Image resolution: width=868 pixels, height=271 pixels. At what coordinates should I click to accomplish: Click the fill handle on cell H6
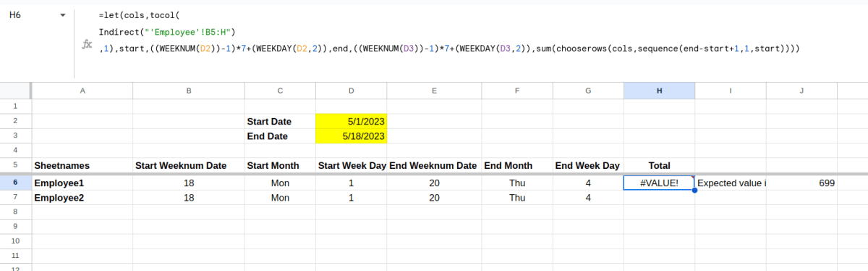694,191
